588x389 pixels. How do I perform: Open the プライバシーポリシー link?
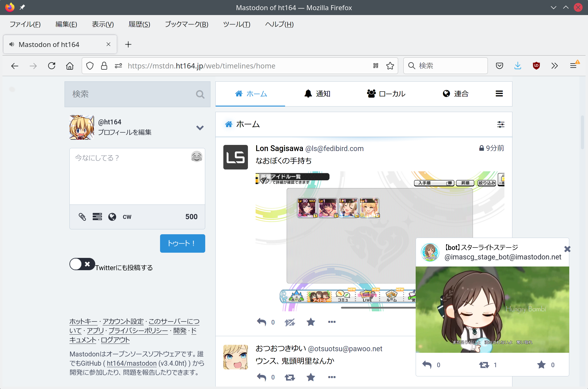pyautogui.click(x=138, y=331)
